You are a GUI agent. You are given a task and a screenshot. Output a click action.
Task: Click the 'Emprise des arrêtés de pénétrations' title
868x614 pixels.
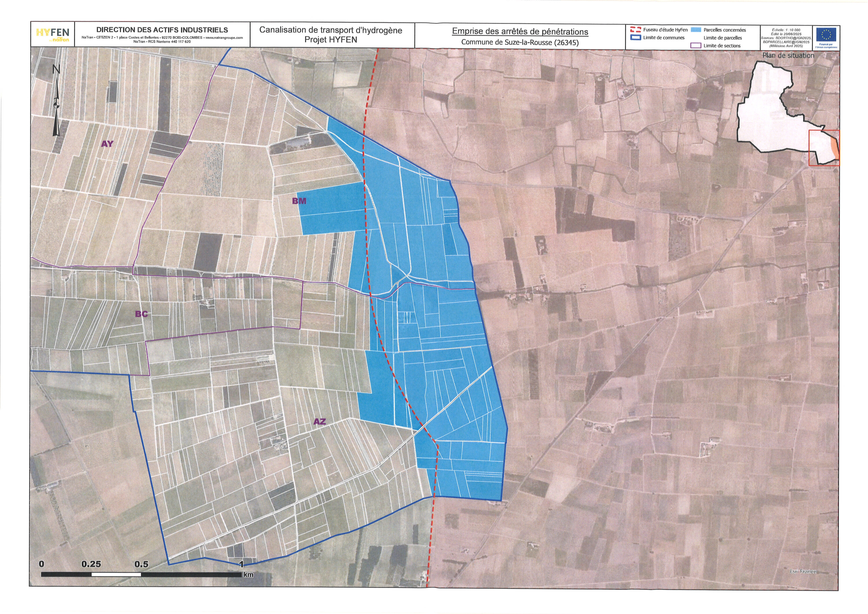click(x=520, y=31)
